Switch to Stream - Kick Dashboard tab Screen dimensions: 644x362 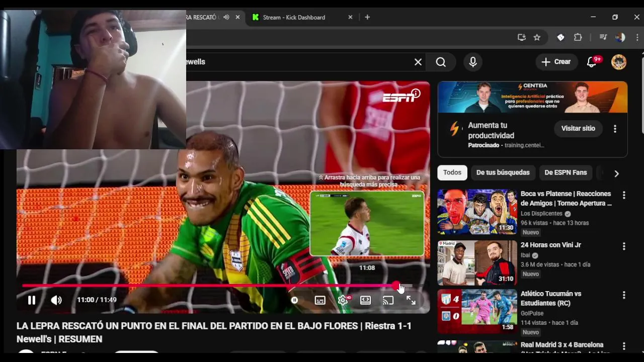(302, 17)
